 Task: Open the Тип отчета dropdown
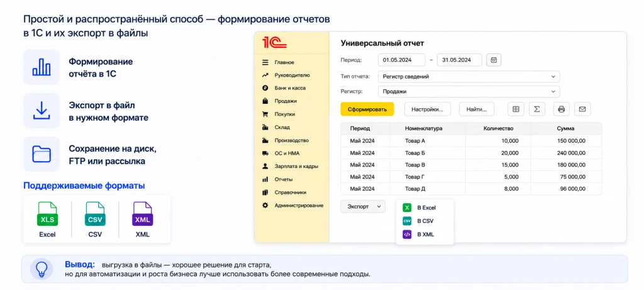(469, 76)
